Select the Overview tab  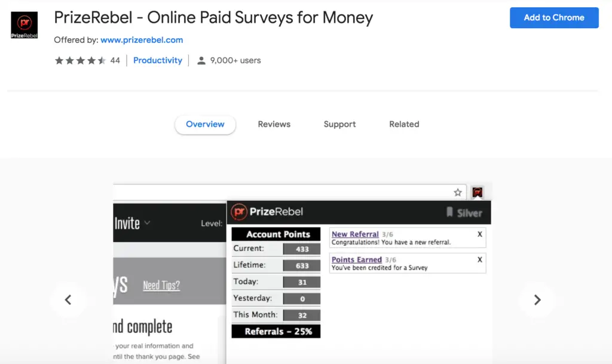point(206,124)
